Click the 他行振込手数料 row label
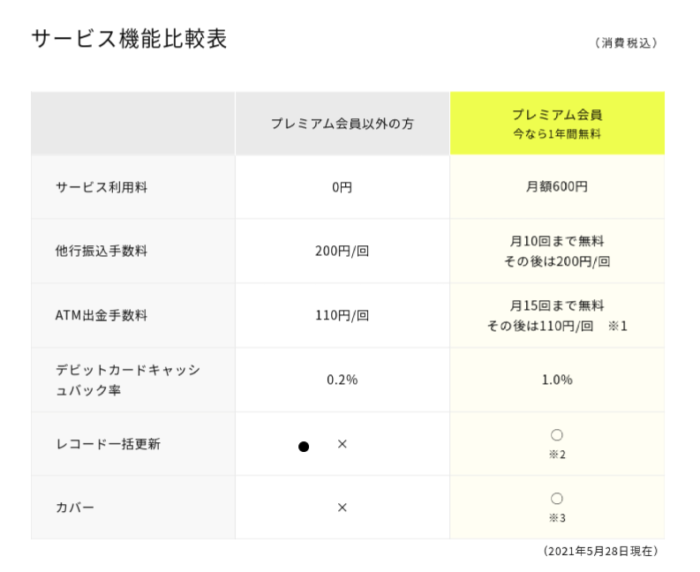Image resolution: width=700 pixels, height=572 pixels. [101, 251]
